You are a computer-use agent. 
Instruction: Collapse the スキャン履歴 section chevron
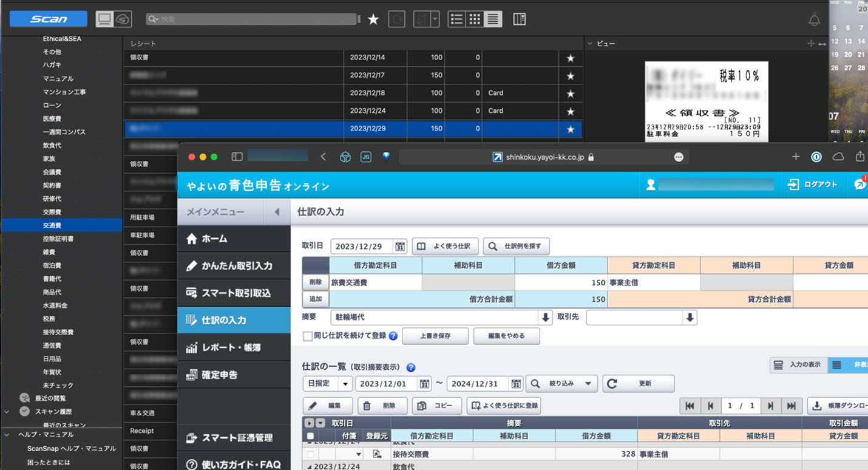click(7, 412)
